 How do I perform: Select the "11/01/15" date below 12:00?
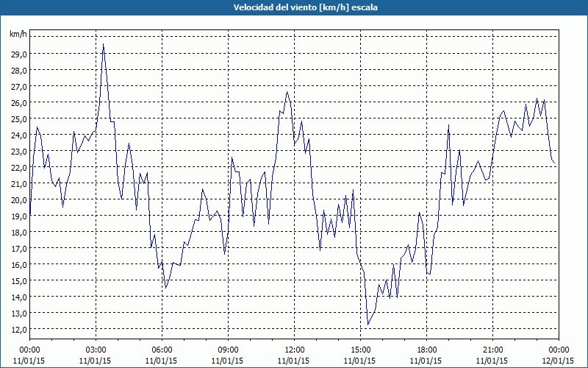pyautogui.click(x=293, y=361)
